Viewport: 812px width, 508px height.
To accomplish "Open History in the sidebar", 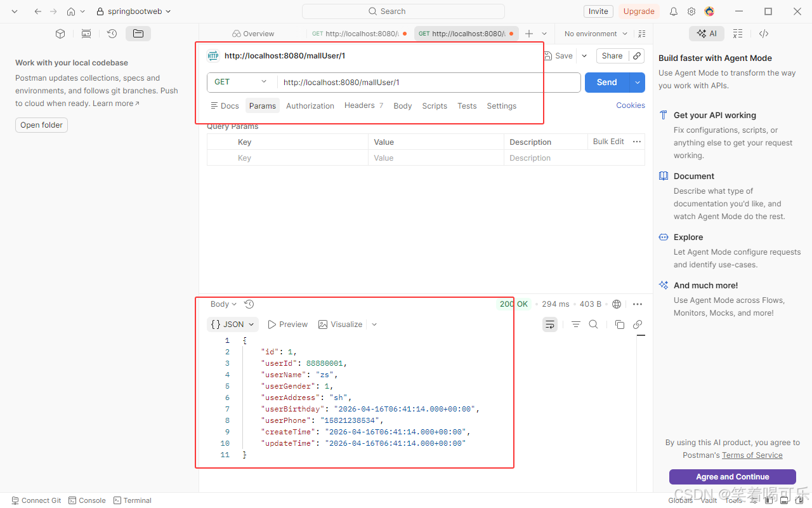I will coord(112,34).
